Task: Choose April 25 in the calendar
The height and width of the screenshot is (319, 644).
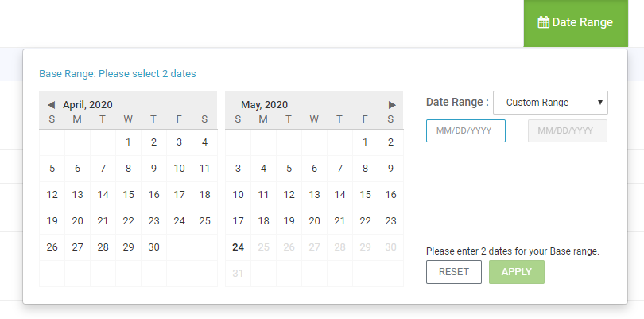Action: tap(204, 221)
